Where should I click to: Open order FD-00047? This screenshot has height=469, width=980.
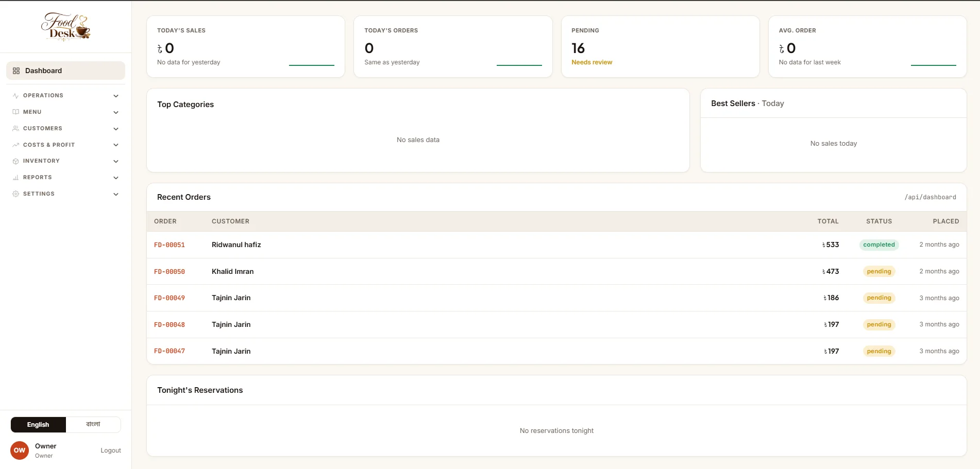coord(170,351)
